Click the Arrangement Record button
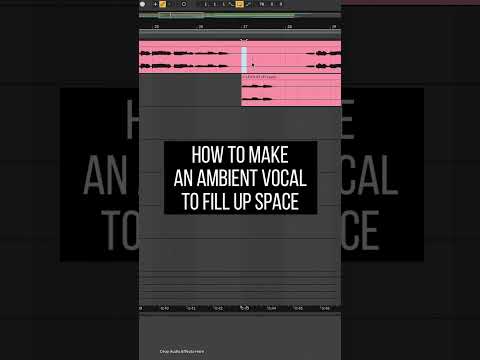This screenshot has width=480, height=360. tap(143, 4)
